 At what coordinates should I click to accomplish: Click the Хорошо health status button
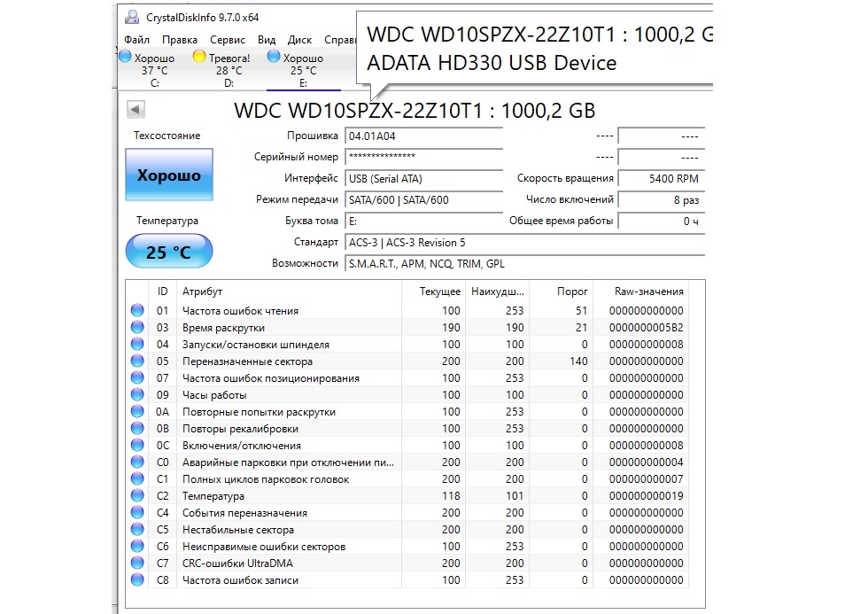pyautogui.click(x=169, y=175)
